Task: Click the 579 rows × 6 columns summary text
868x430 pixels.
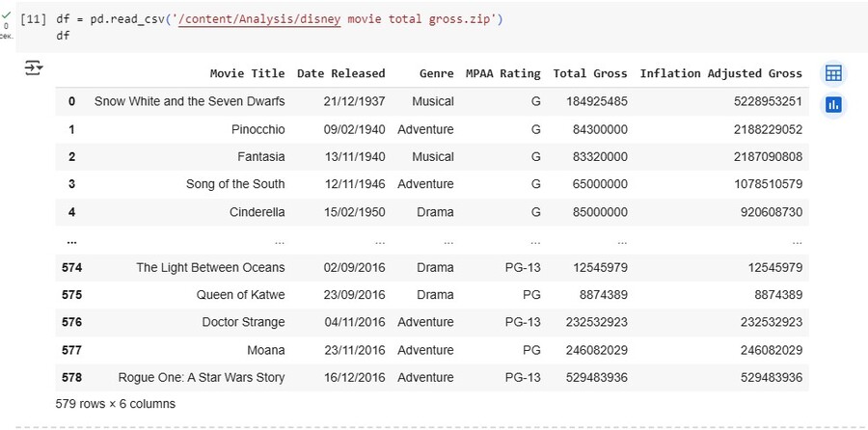Action: tap(116, 404)
